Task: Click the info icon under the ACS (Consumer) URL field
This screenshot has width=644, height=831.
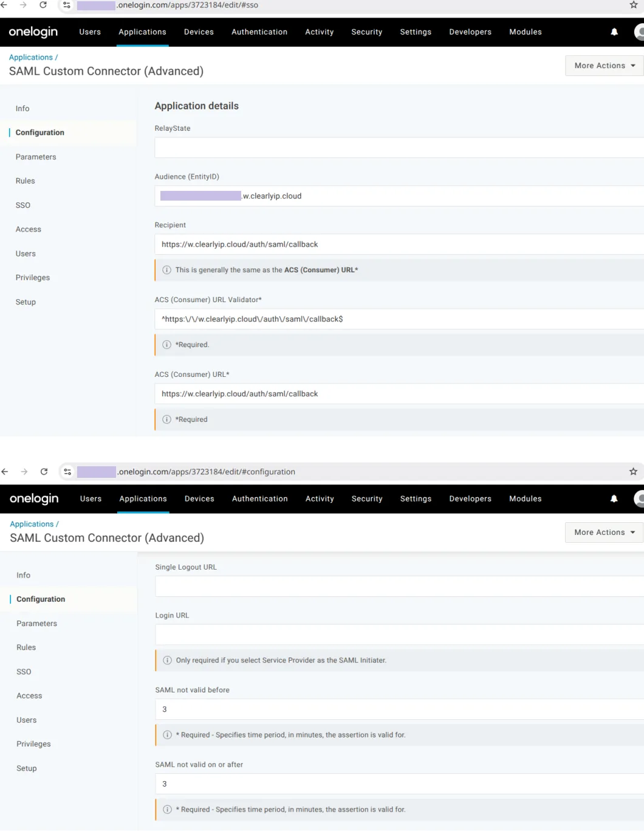Action: click(x=166, y=419)
